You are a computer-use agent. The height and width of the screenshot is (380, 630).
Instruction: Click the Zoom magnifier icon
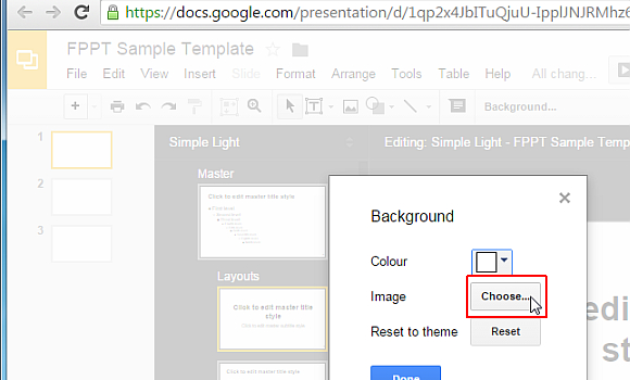[x=254, y=106]
